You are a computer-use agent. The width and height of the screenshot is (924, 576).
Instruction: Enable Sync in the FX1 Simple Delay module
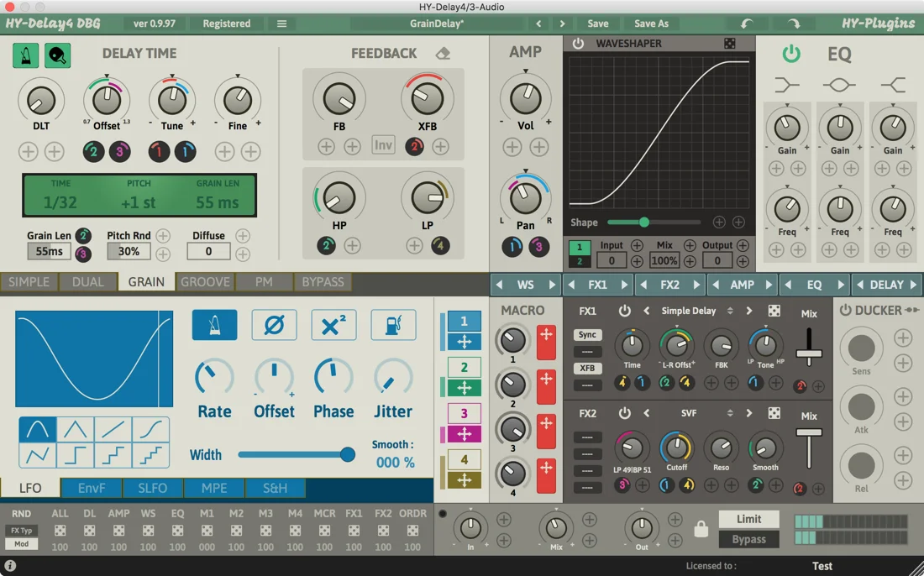point(586,335)
